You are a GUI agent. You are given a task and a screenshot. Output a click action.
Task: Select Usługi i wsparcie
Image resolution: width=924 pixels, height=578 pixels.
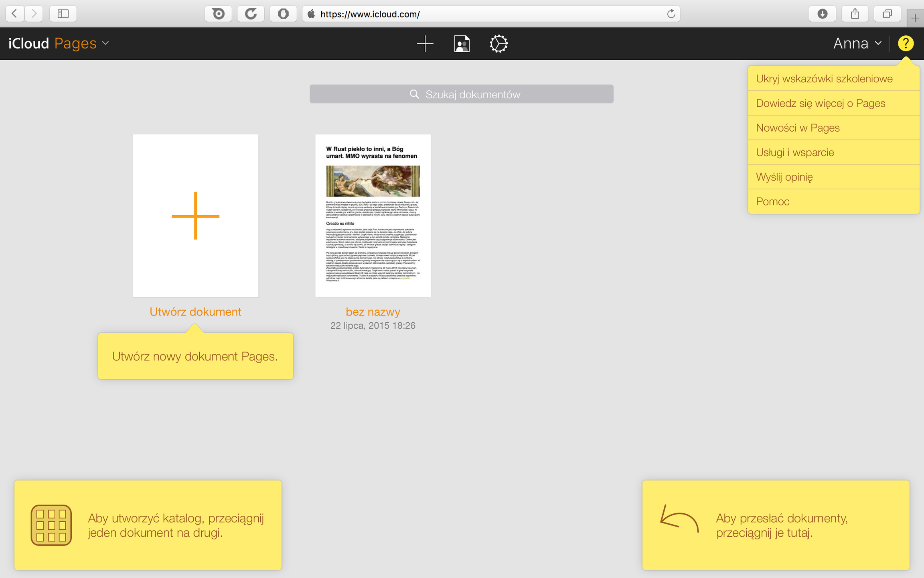pos(833,152)
